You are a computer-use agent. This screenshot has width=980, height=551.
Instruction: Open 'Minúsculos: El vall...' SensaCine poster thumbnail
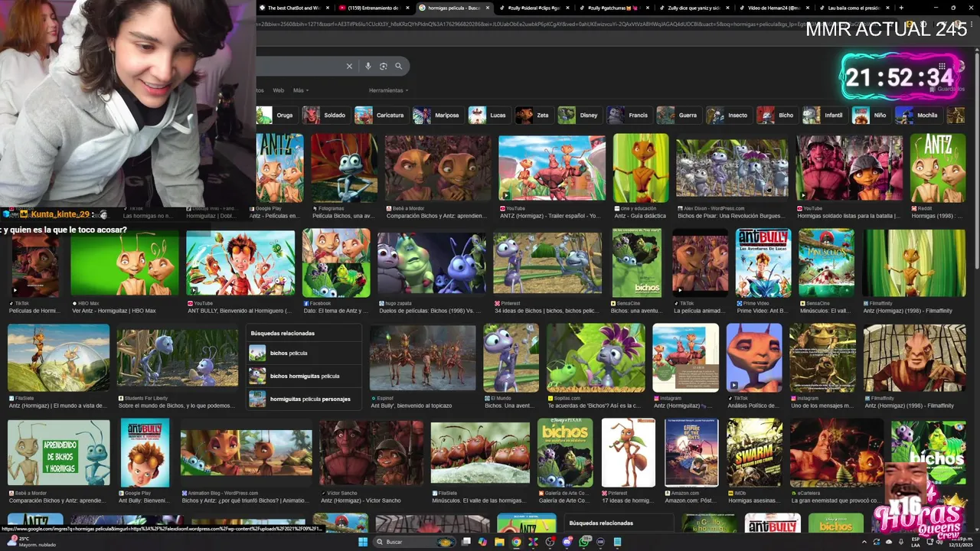click(x=826, y=262)
